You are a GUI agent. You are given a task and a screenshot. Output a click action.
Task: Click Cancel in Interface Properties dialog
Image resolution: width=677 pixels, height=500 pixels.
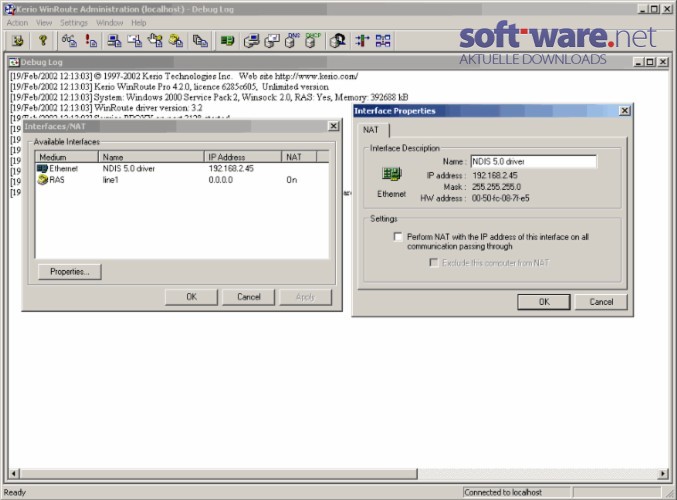[601, 302]
